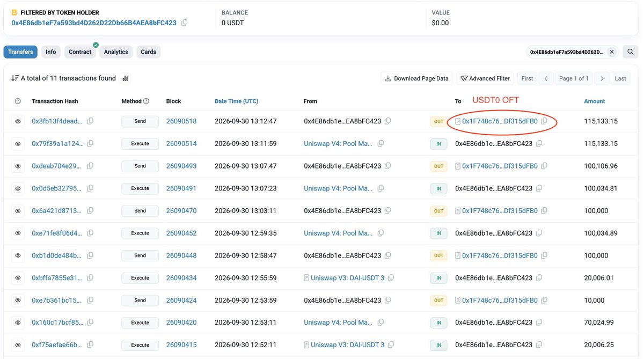Screen dimensions: 644x359
Task: Click the help icon in table header
Action: click(x=18, y=101)
